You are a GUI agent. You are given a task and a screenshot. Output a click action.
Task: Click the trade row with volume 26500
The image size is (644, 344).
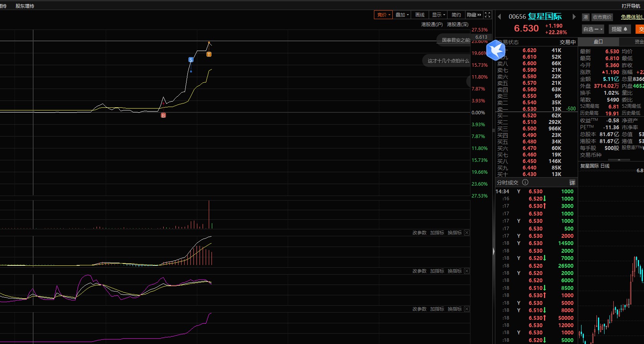536,266
